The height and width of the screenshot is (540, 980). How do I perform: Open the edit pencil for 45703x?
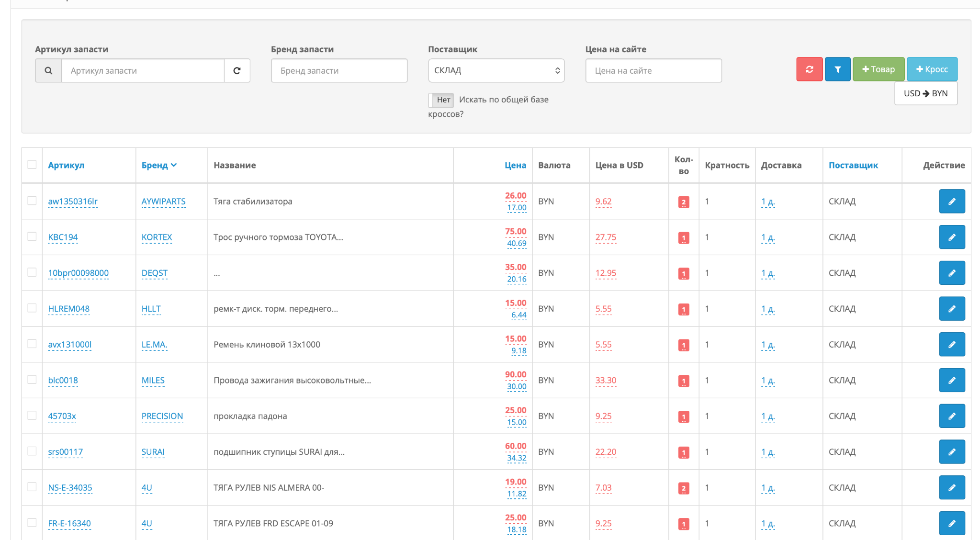[952, 416]
